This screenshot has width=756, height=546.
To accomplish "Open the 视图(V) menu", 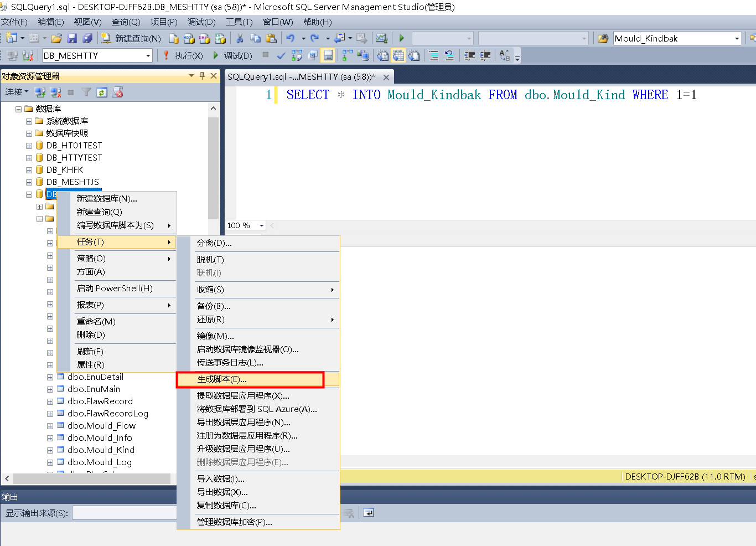I will [x=87, y=22].
